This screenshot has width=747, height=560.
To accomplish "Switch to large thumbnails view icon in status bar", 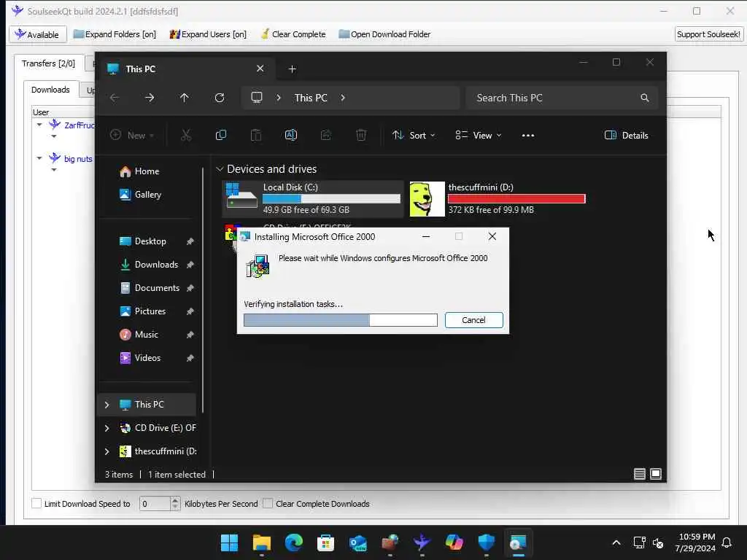I will pos(656,474).
